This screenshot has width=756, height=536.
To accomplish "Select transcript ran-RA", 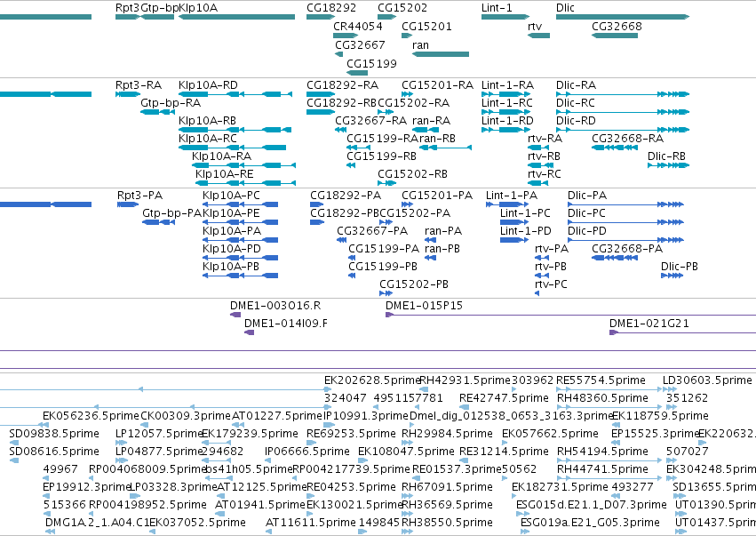I will pyautogui.click(x=426, y=130).
